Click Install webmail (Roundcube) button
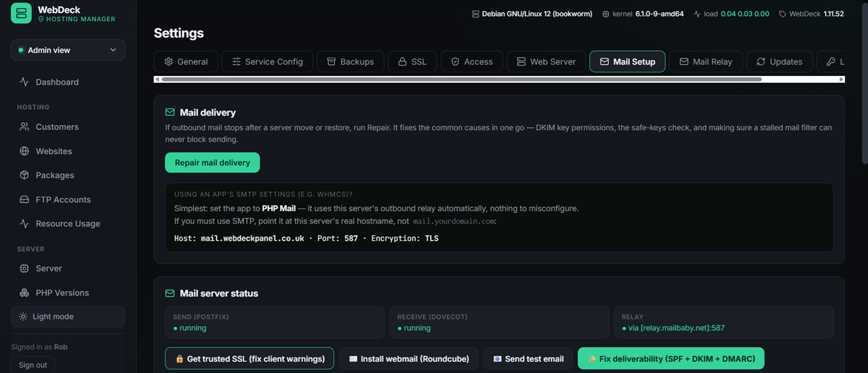This screenshot has height=373, width=868. (409, 359)
